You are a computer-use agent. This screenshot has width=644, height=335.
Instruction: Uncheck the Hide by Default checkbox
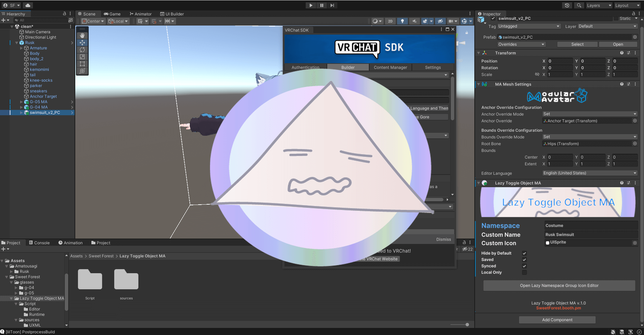pos(524,253)
